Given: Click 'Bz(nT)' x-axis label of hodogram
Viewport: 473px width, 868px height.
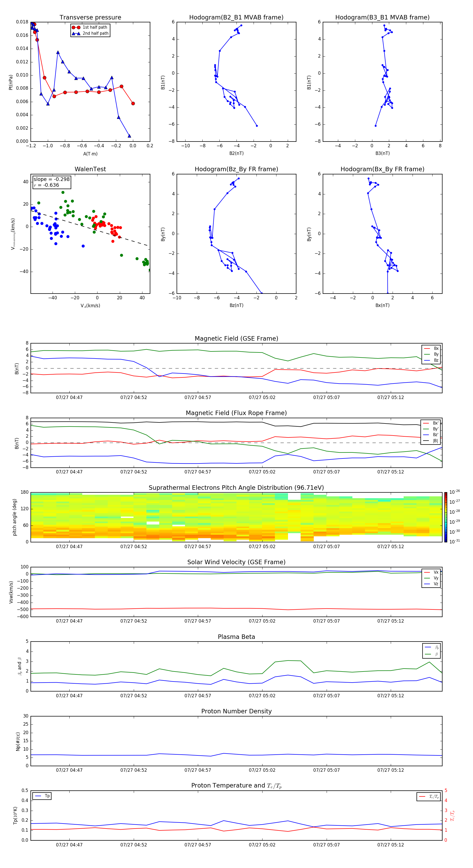Looking at the screenshot, I should [236, 305].
